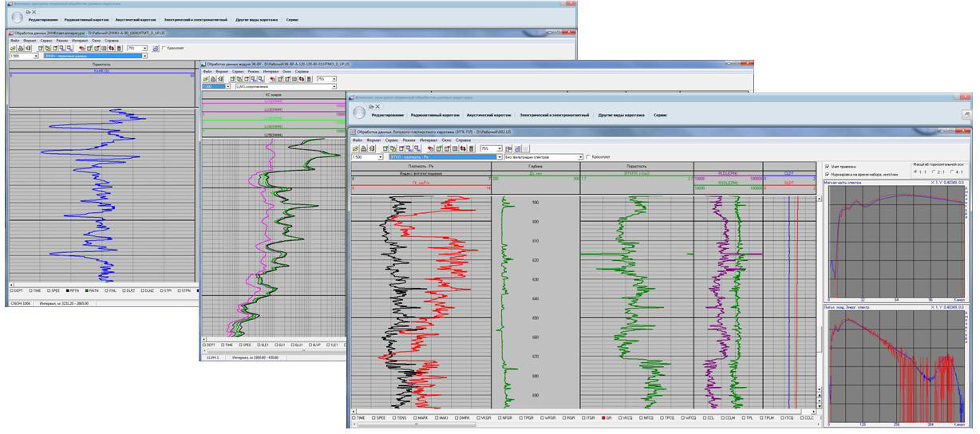The image size is (980, 434).
Task: Enable the Кроссплот checkbox in front window
Action: tap(588, 157)
